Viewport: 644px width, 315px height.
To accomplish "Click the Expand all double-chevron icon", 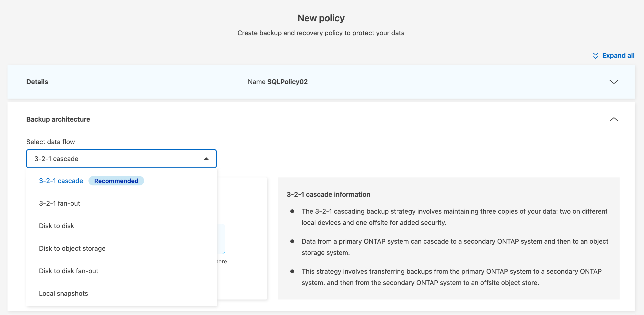I will coord(596,56).
